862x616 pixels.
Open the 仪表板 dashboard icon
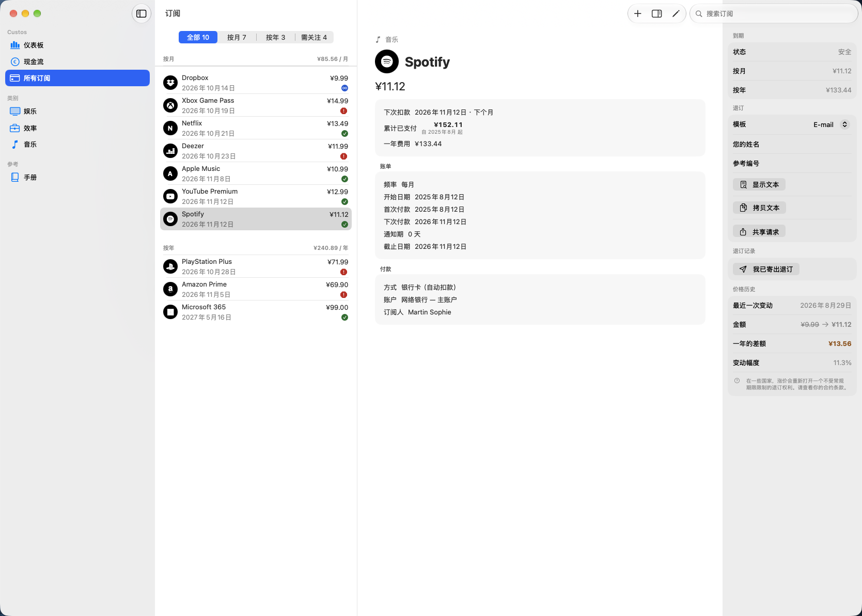click(15, 45)
